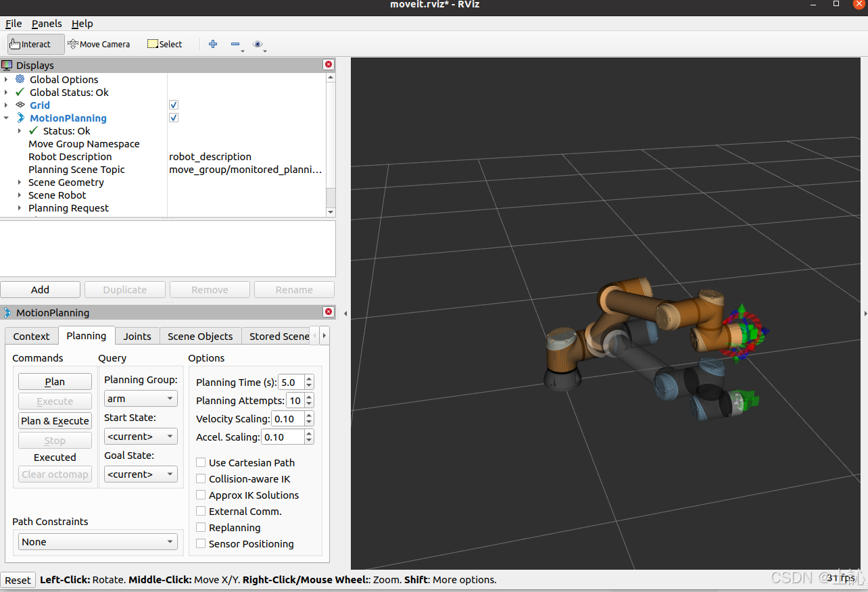Toggle the MotionPlanning display checkbox

pyautogui.click(x=174, y=118)
